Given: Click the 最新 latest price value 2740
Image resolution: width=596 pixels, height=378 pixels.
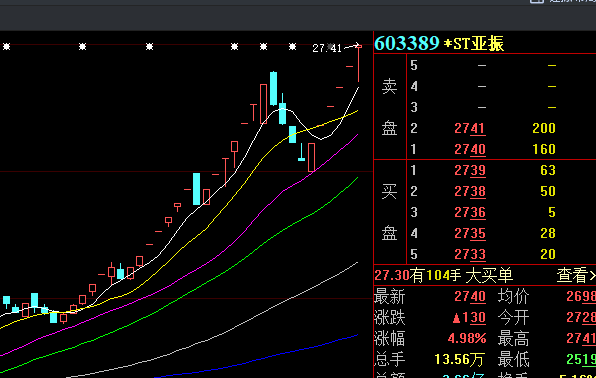Looking at the screenshot, I should (x=470, y=296).
